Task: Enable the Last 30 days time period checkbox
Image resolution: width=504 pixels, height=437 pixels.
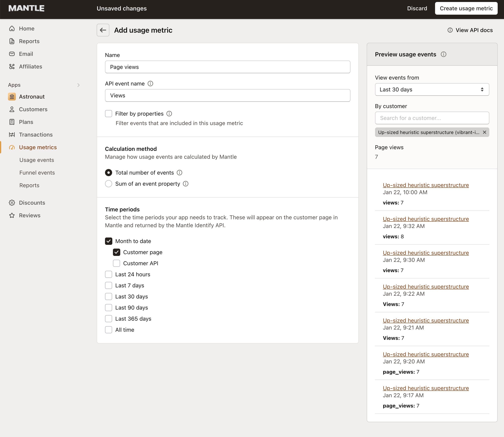Action: tap(109, 296)
